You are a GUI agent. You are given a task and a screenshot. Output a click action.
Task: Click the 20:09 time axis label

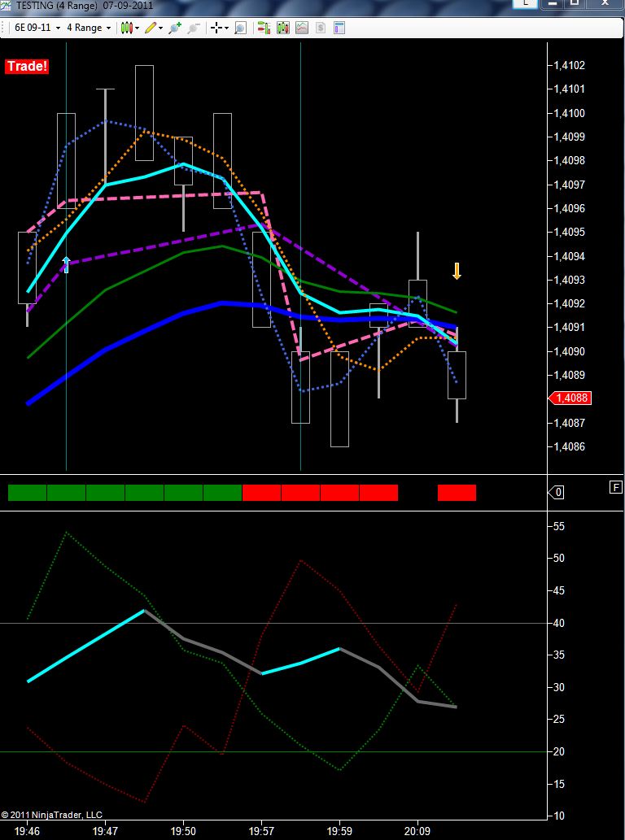(417, 831)
